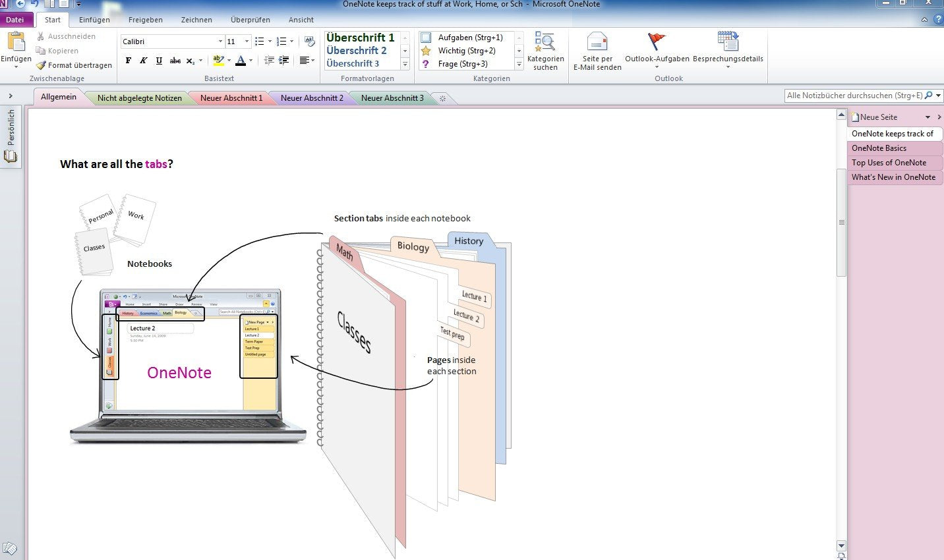Open the Neuer Abschnitt 2 section tab

(312, 98)
